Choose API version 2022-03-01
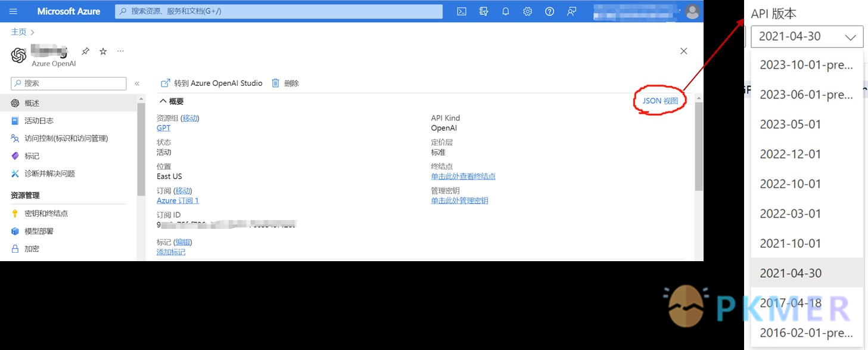This screenshot has width=868, height=350. (x=807, y=213)
